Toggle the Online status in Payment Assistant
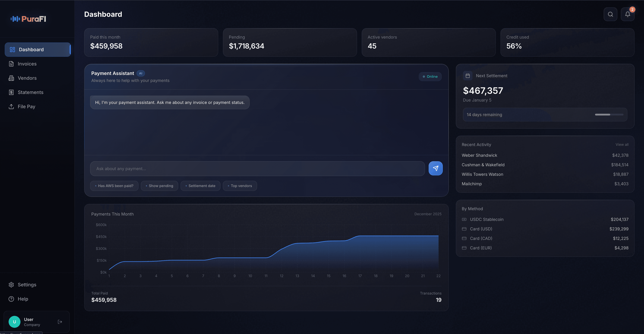644x334 pixels. (x=430, y=76)
